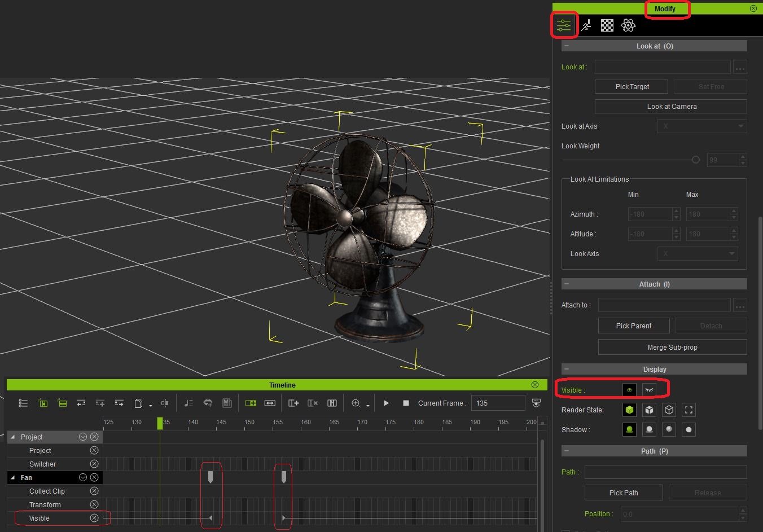Click the zoom magnifier icon in Timeline toolbar

pyautogui.click(x=356, y=403)
